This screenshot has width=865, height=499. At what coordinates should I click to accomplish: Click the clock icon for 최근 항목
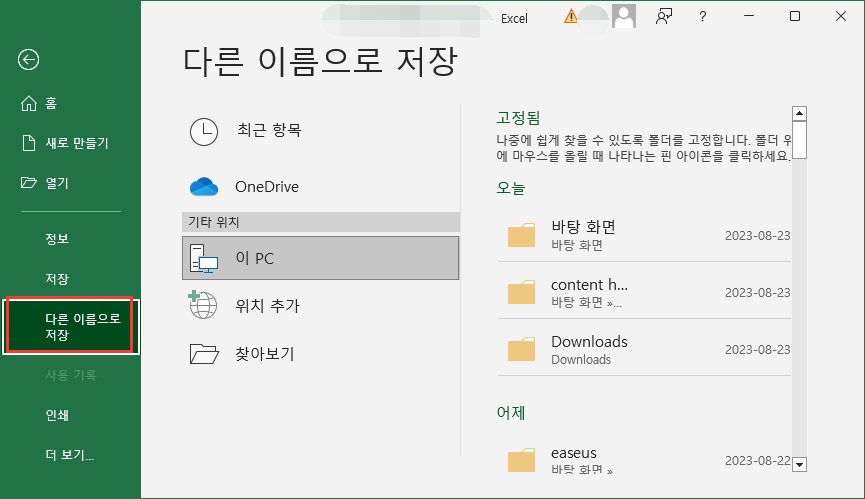pyautogui.click(x=204, y=132)
